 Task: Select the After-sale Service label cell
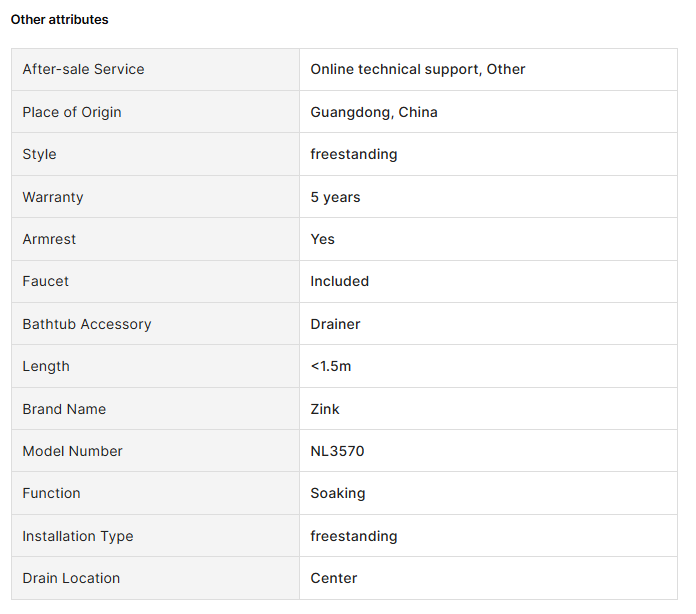pyautogui.click(x=155, y=70)
